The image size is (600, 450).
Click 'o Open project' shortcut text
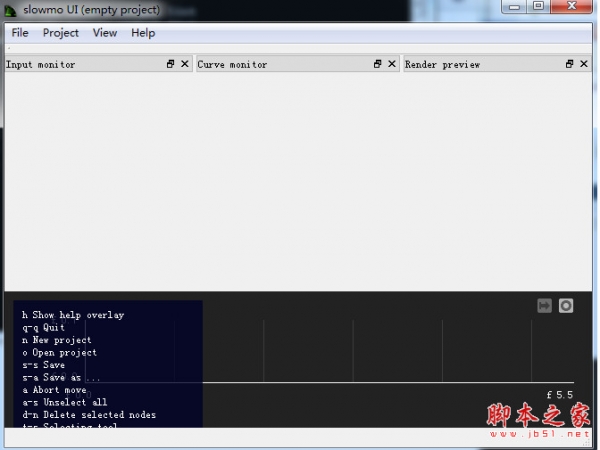point(59,352)
